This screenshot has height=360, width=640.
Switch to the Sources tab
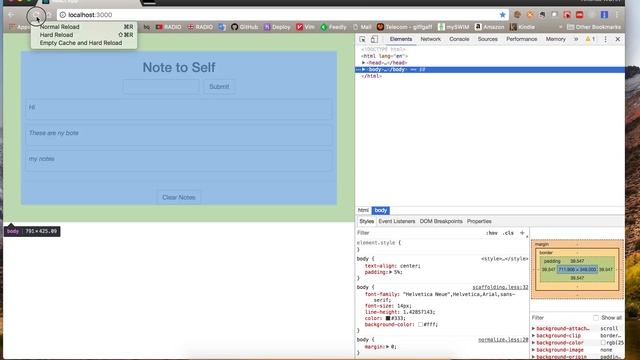coord(487,39)
